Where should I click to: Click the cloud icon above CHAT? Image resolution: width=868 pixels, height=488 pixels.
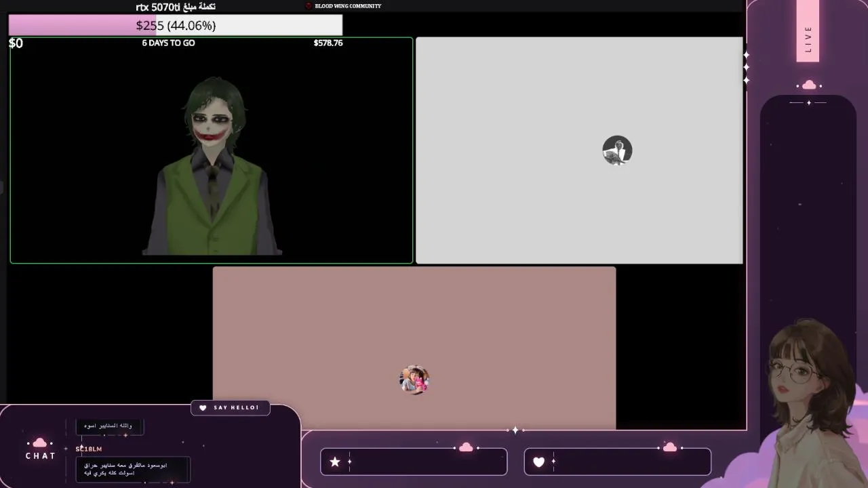click(40, 443)
